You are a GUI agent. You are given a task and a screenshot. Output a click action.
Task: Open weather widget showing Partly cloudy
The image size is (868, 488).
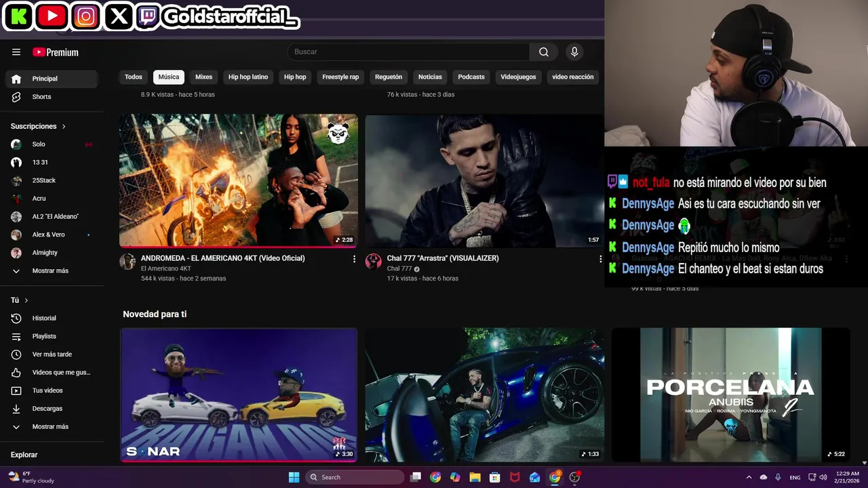pos(31,477)
